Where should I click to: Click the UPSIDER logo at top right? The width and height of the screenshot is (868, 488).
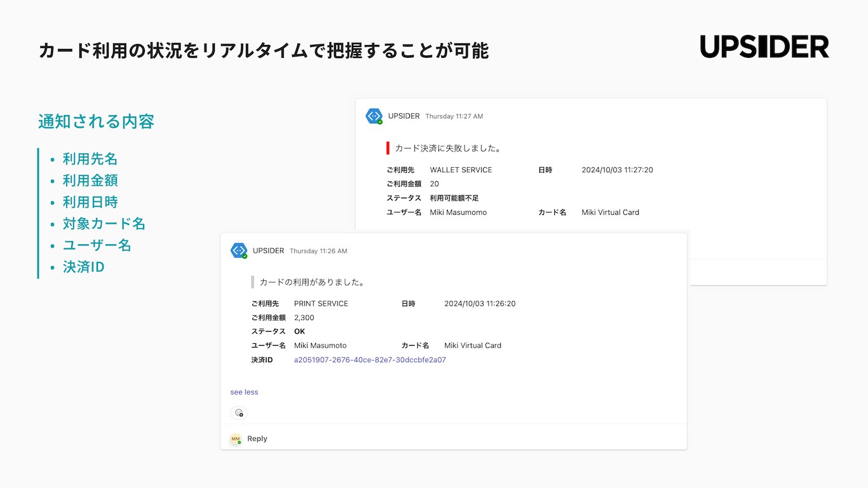(764, 47)
